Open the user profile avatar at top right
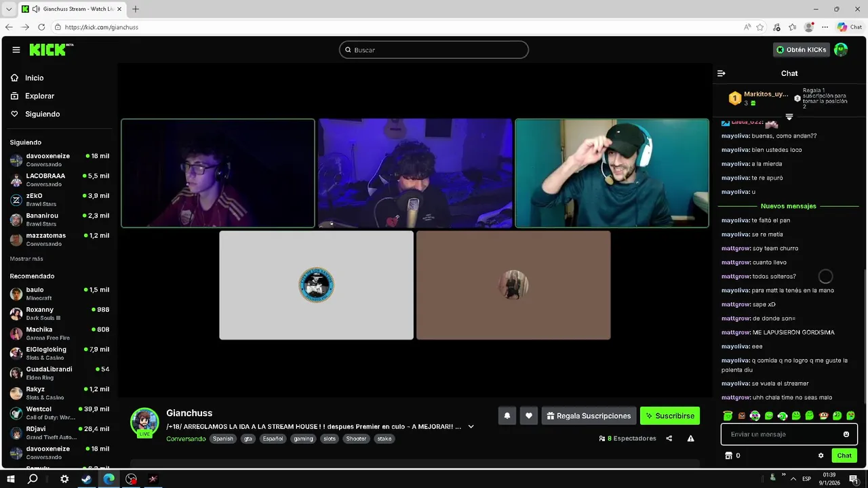 (x=841, y=49)
